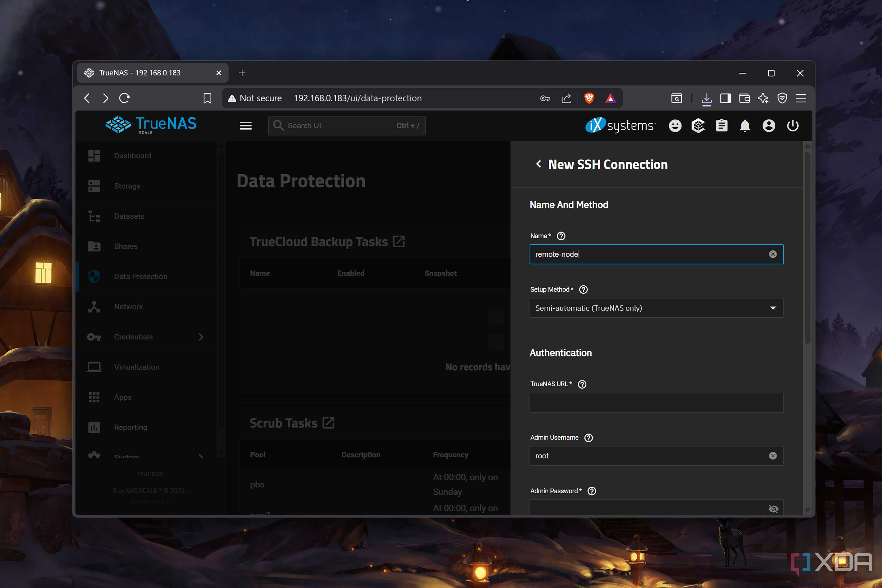This screenshot has width=882, height=588.
Task: Reload the browser page
Action: coord(125,98)
